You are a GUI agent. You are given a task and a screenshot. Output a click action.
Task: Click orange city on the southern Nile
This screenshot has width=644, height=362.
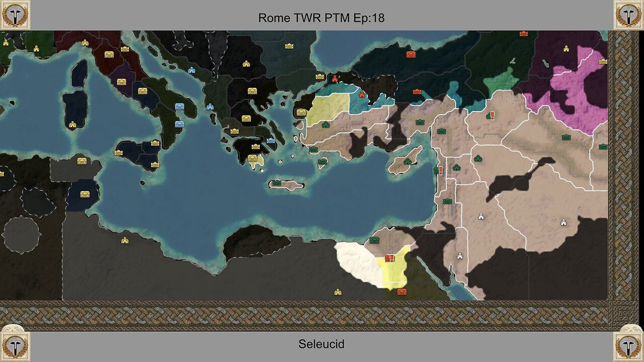click(x=401, y=292)
